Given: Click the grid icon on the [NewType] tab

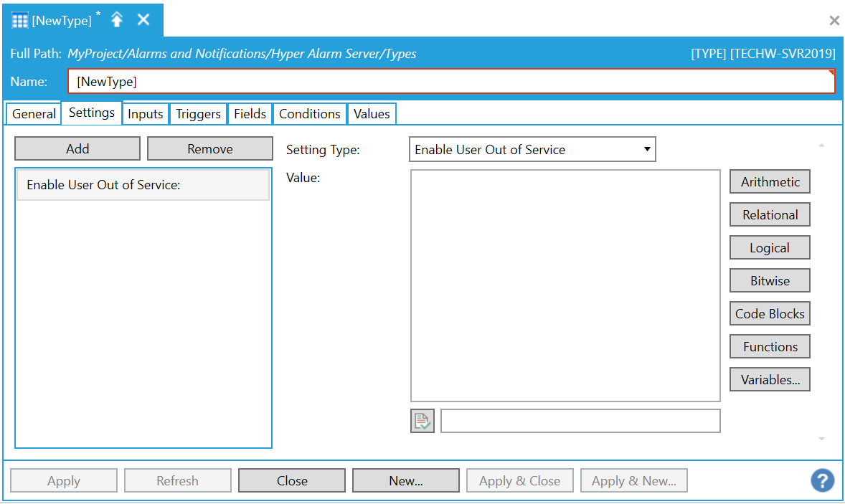Looking at the screenshot, I should tap(19, 21).
